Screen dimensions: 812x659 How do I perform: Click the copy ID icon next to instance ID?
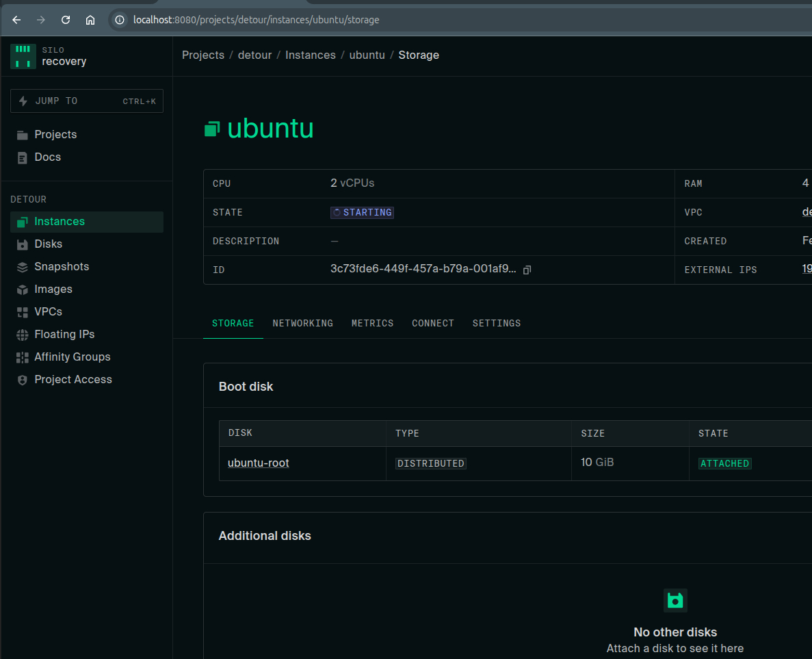pos(527,270)
